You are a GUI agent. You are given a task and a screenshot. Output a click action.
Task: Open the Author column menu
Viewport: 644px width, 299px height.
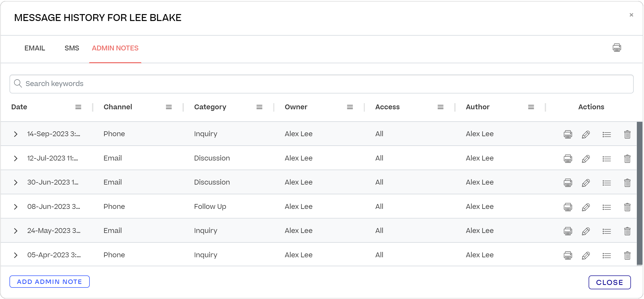(x=531, y=107)
